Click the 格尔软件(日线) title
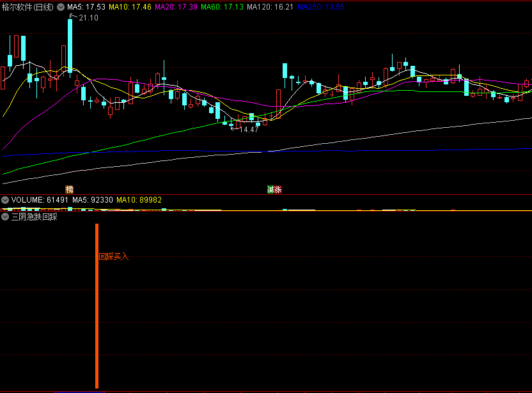The width and height of the screenshot is (532, 393). 27,7
